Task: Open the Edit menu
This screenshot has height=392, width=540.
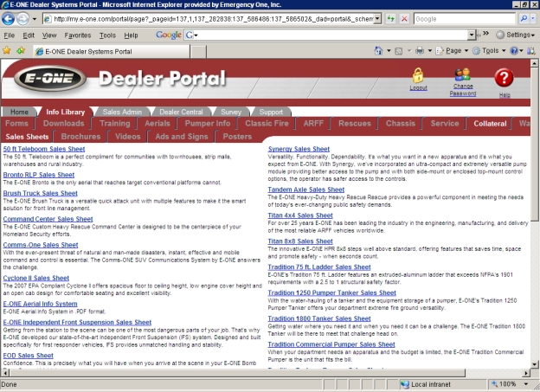Action: 29,35
